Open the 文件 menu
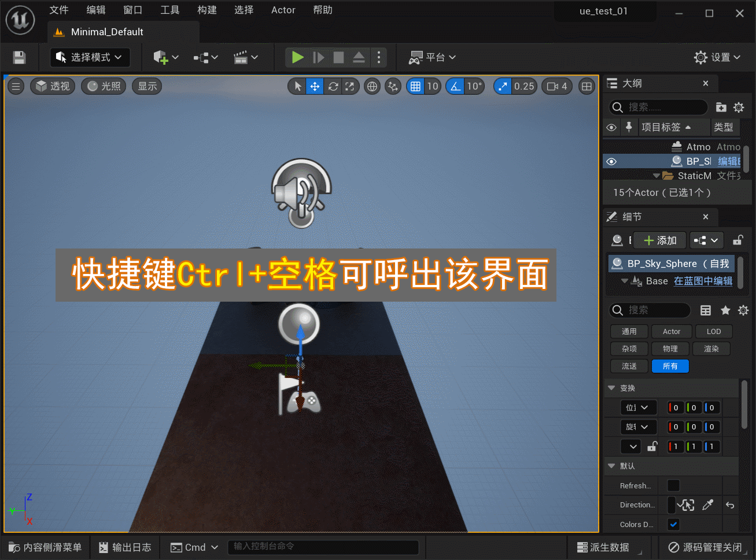The width and height of the screenshot is (756, 560). [x=58, y=10]
